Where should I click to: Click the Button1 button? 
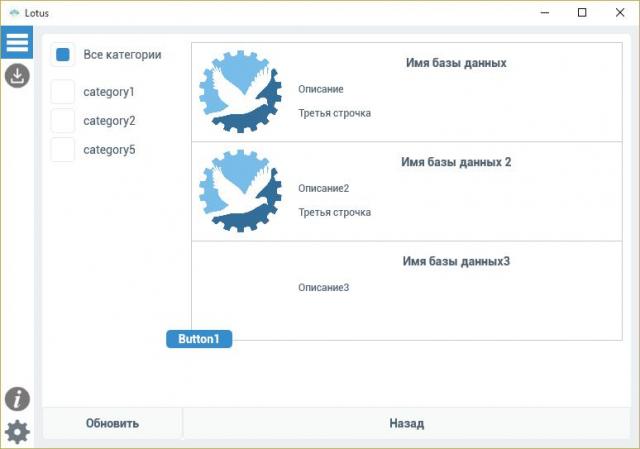coord(199,339)
